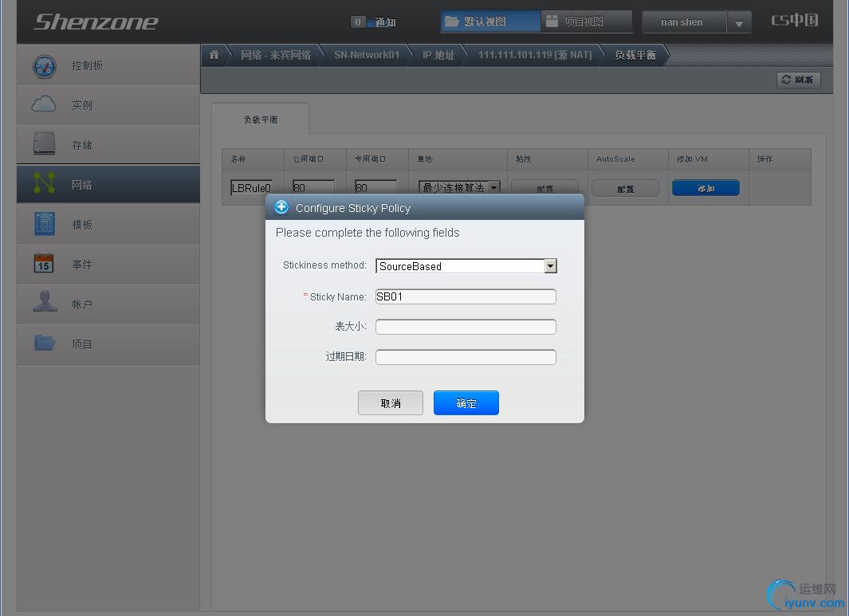Go to SN-Network01 breadcrumb
849x616 pixels.
(x=367, y=55)
